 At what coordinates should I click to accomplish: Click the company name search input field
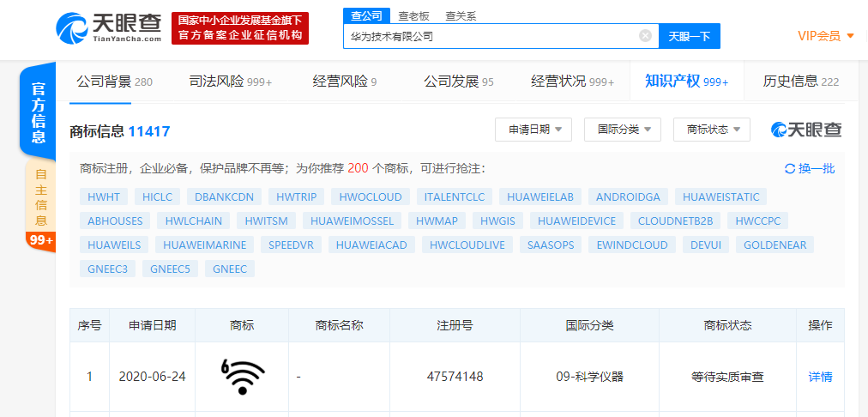click(489, 36)
